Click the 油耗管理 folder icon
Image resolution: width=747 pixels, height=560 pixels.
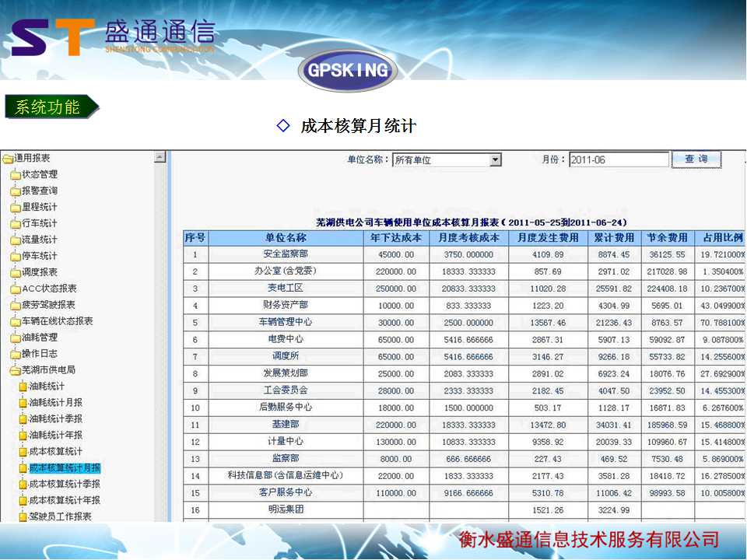point(16,338)
